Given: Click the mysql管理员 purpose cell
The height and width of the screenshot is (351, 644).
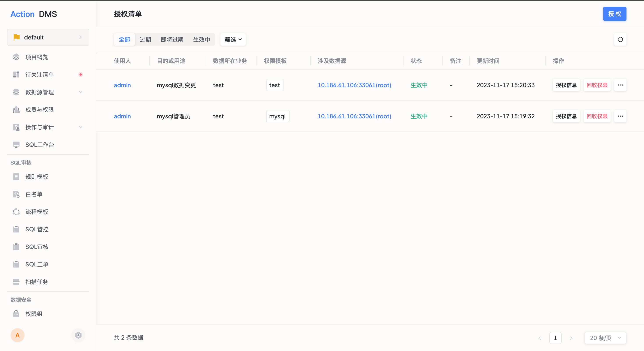Looking at the screenshot, I should [173, 116].
